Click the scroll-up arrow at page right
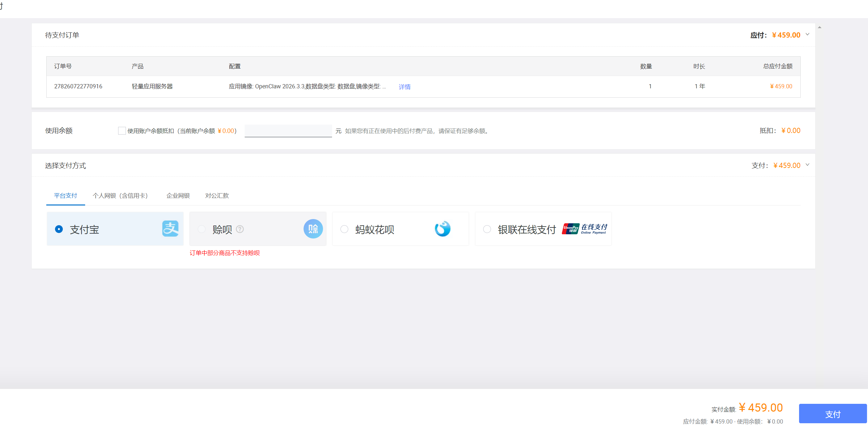This screenshot has width=868, height=431. tap(819, 27)
